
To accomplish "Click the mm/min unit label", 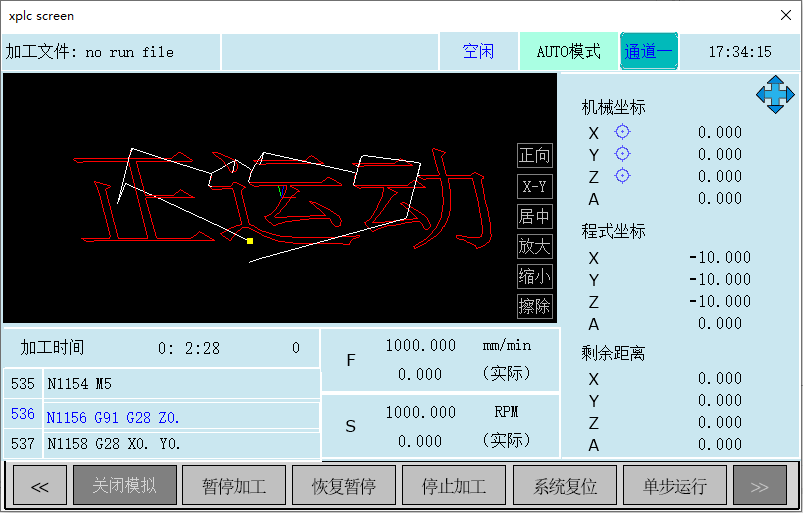I will pos(506,346).
